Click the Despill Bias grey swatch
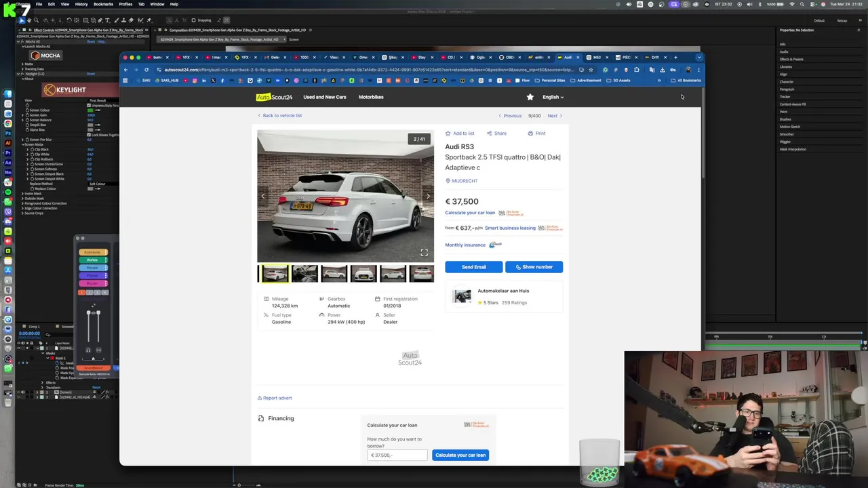The width and height of the screenshot is (868, 488). coord(90,125)
